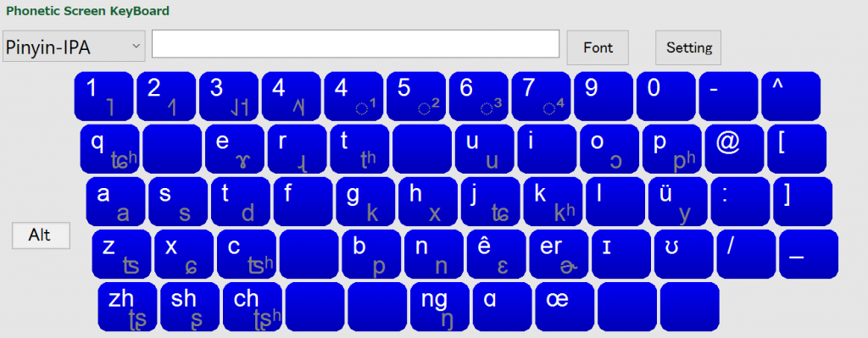Viewport: 868px width, 338px height.
Task: Click the text input field
Action: point(355,44)
